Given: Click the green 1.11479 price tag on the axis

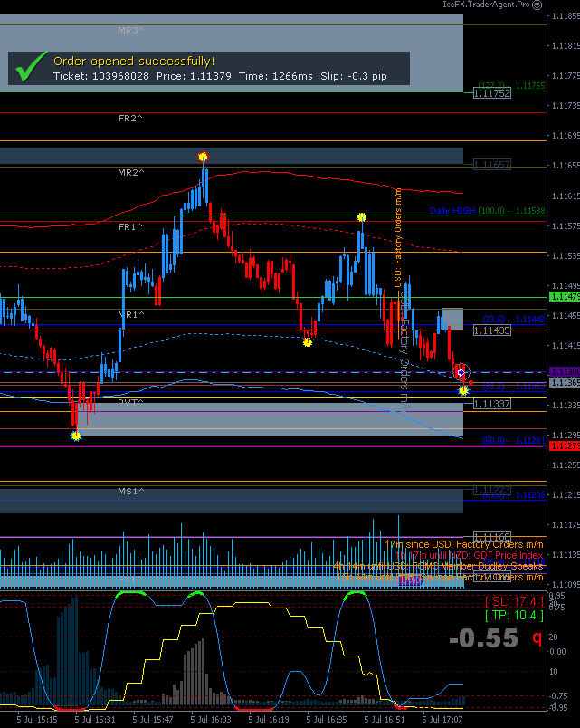Looking at the screenshot, I should click(x=565, y=297).
